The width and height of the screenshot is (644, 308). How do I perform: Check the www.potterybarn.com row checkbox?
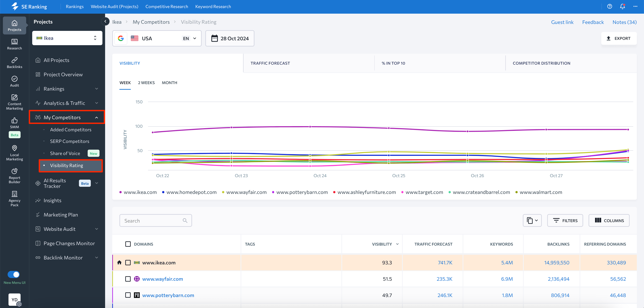(x=128, y=295)
